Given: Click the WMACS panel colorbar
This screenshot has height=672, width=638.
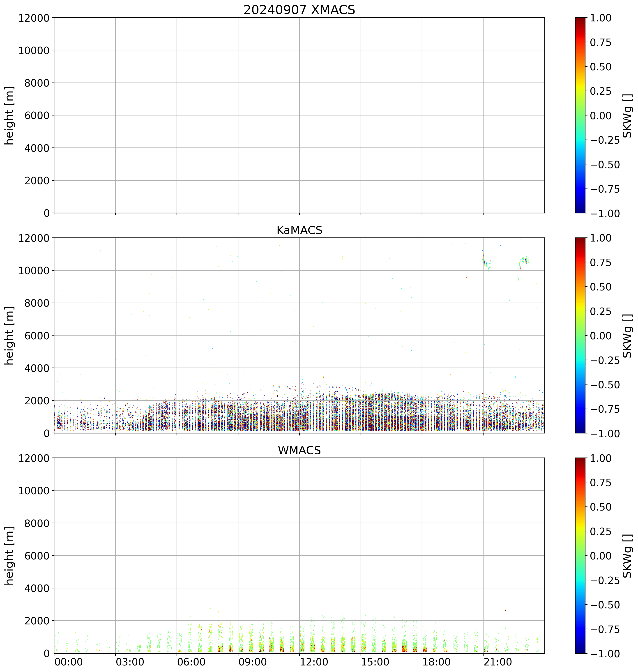Looking at the screenshot, I should point(580,555).
